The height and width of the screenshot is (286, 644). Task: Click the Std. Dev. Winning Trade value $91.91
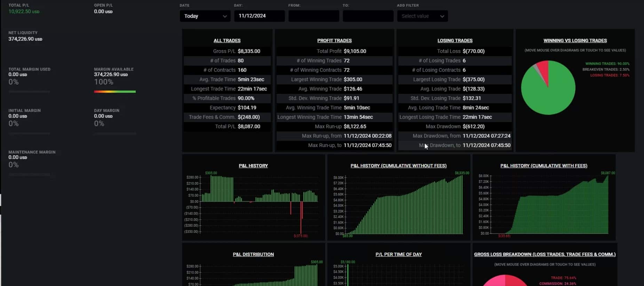(x=351, y=98)
